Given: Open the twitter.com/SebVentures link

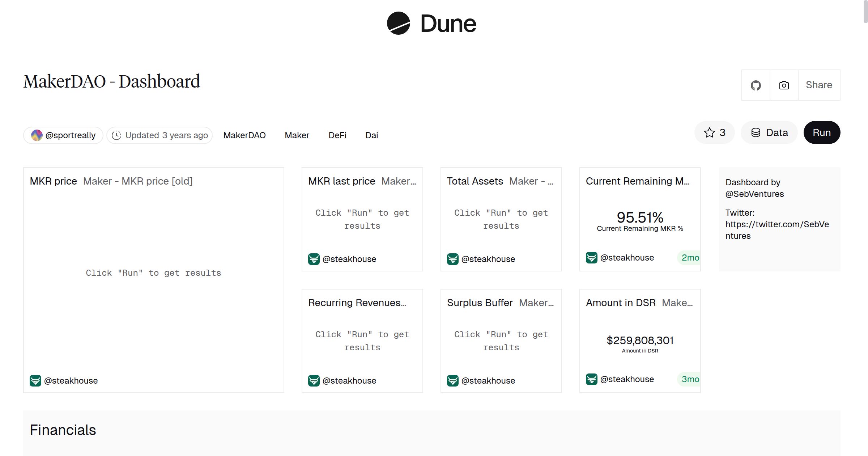Looking at the screenshot, I should point(777,224).
